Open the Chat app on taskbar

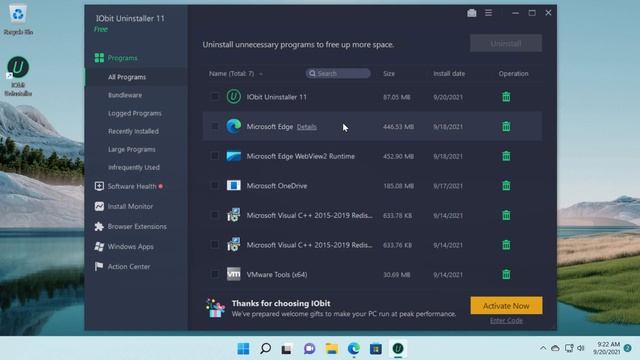click(x=309, y=349)
